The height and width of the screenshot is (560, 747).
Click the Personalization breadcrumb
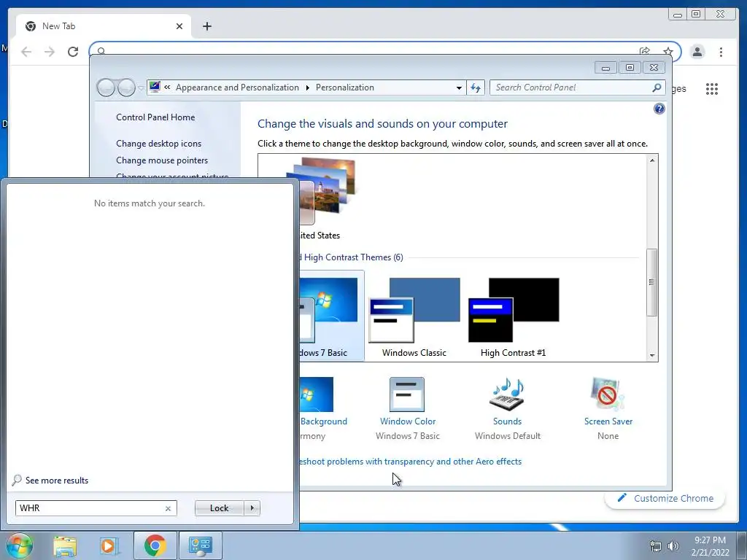tap(345, 87)
